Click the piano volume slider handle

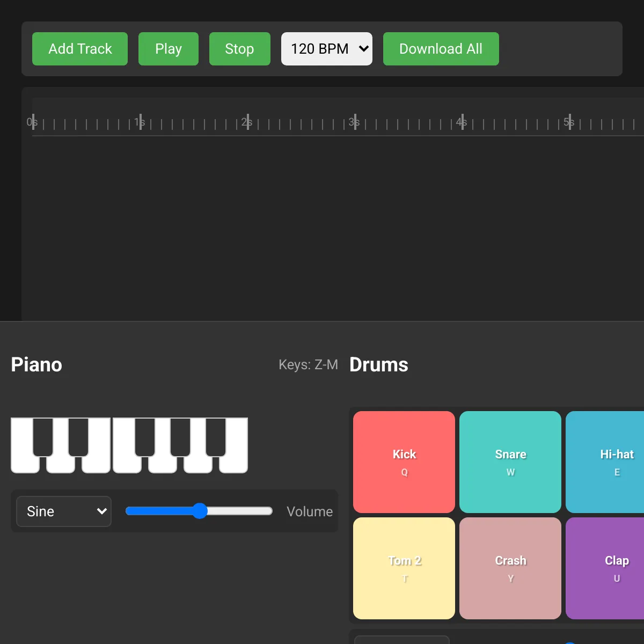[200, 511]
